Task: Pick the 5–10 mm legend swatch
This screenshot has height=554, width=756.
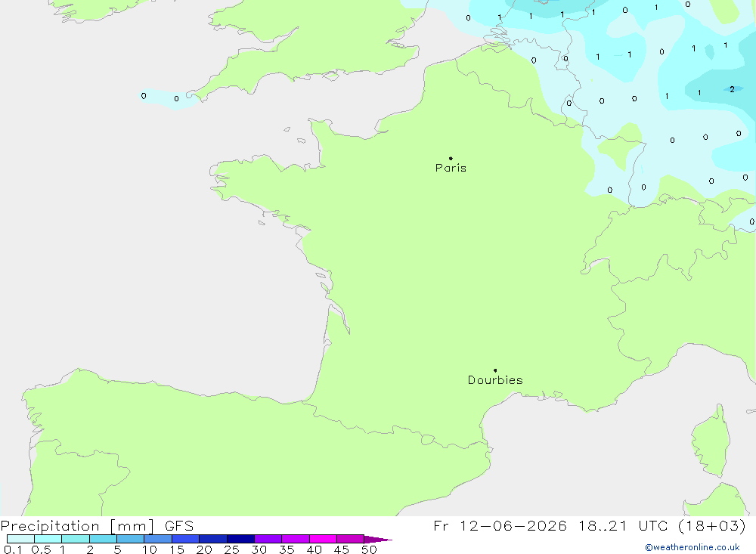Action: point(131,539)
